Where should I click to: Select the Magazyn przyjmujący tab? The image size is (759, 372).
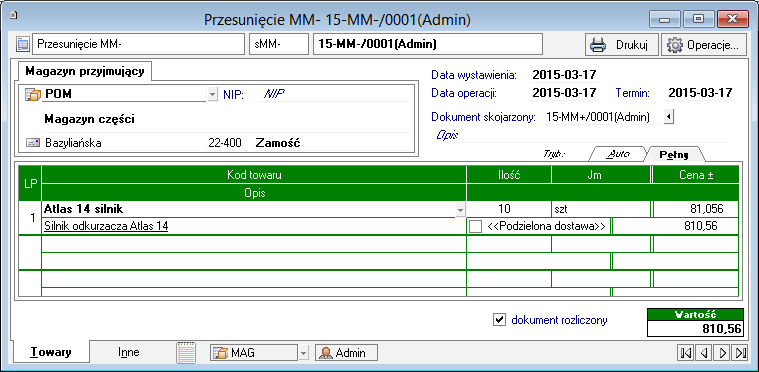pyautogui.click(x=85, y=71)
